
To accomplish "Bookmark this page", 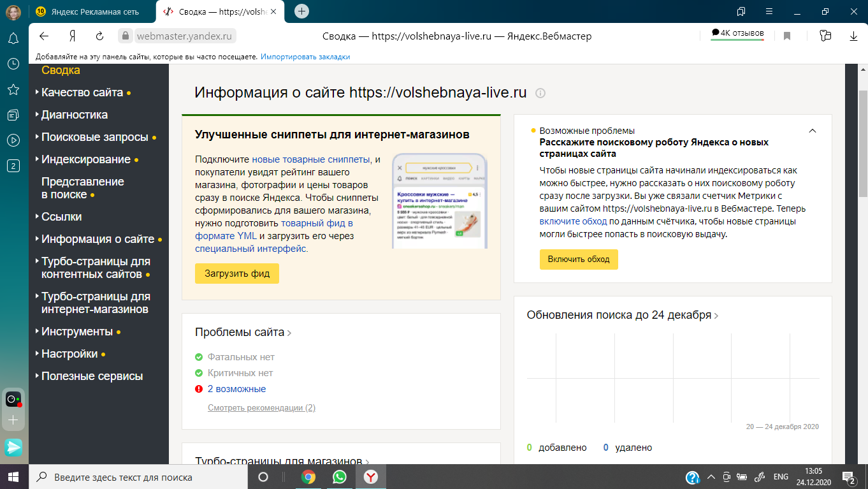I will [x=787, y=36].
